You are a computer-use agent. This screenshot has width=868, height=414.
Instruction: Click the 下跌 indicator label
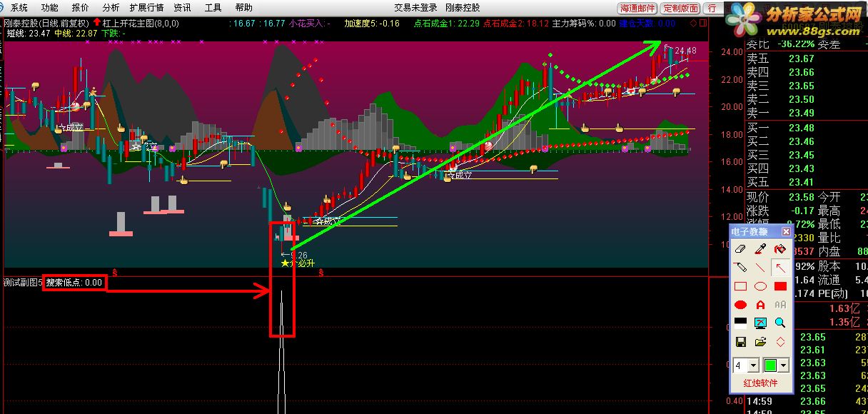point(113,33)
